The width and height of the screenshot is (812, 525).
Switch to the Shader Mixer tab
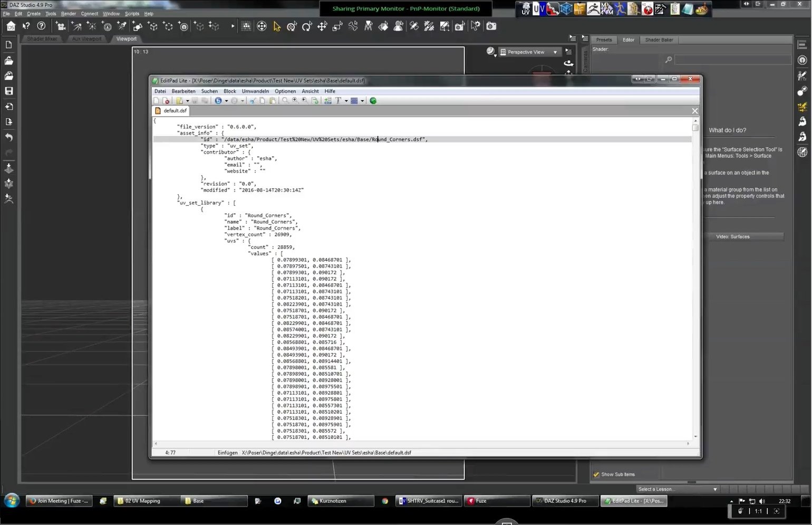coord(42,39)
